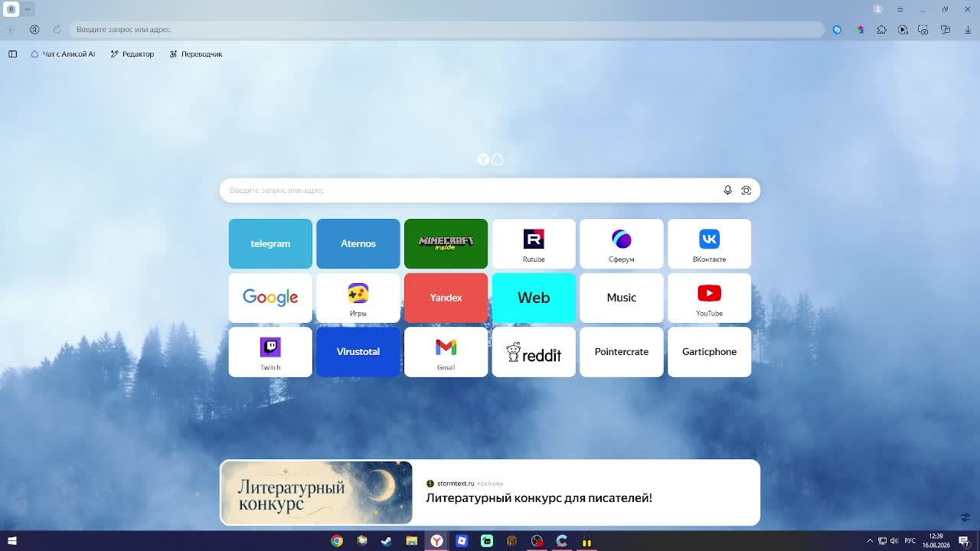Open the Gmail tile

[446, 352]
